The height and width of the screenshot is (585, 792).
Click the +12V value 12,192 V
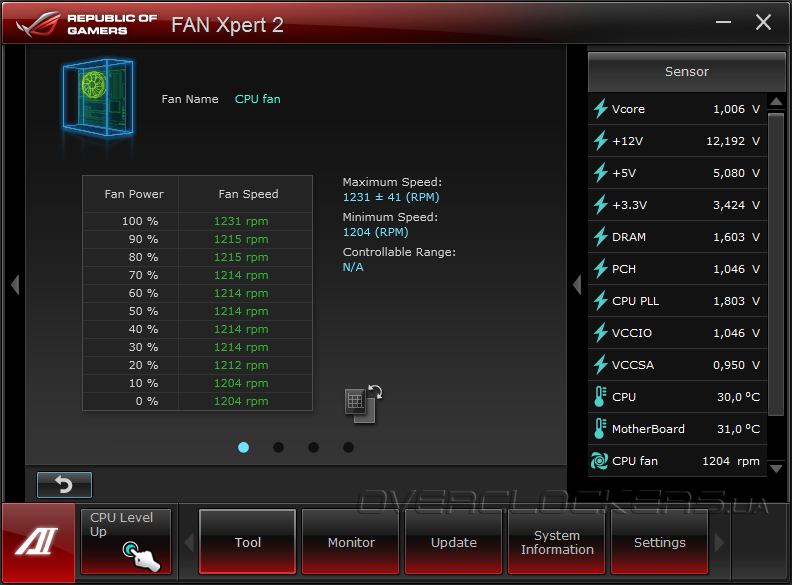(x=733, y=141)
